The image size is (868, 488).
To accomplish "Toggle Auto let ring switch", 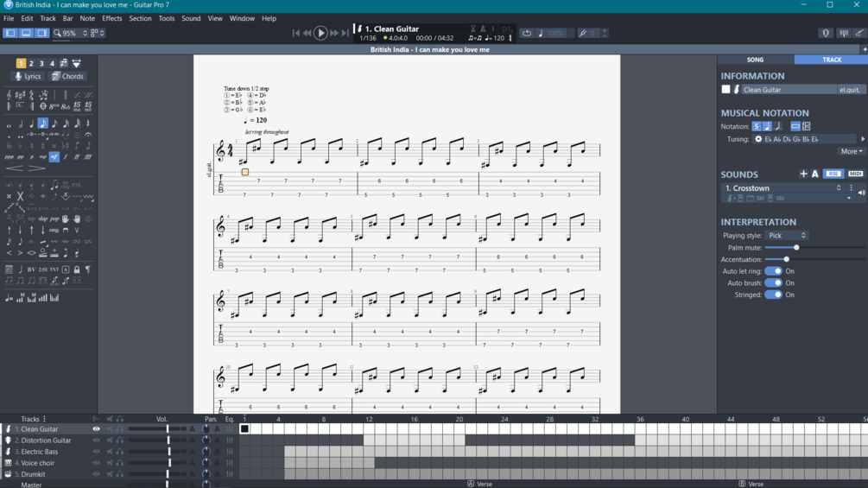I will coord(773,271).
